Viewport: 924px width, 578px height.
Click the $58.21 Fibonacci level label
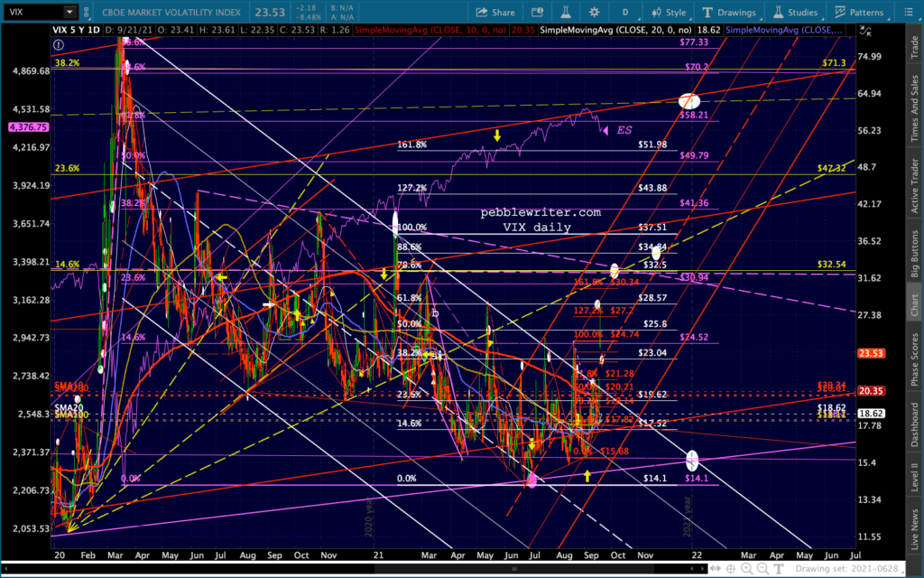click(x=694, y=115)
